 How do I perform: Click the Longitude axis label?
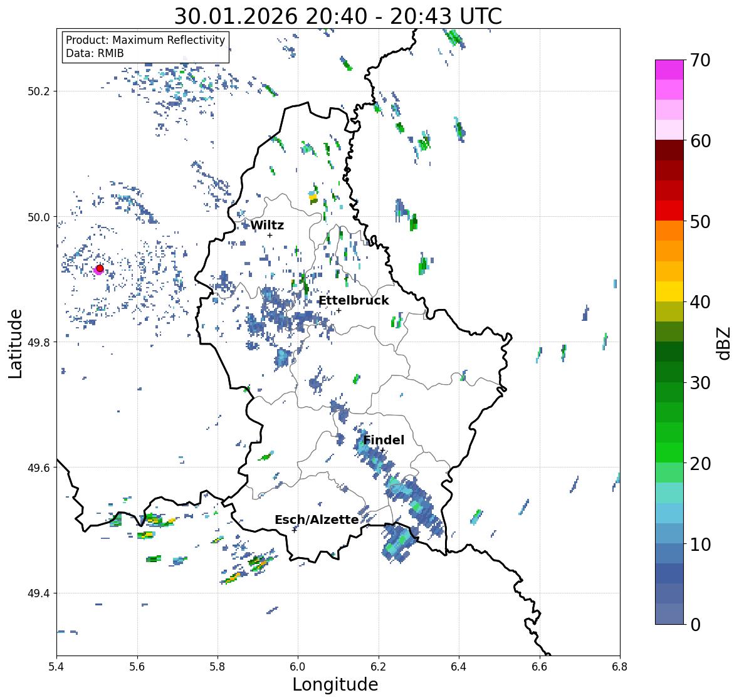[x=335, y=684]
